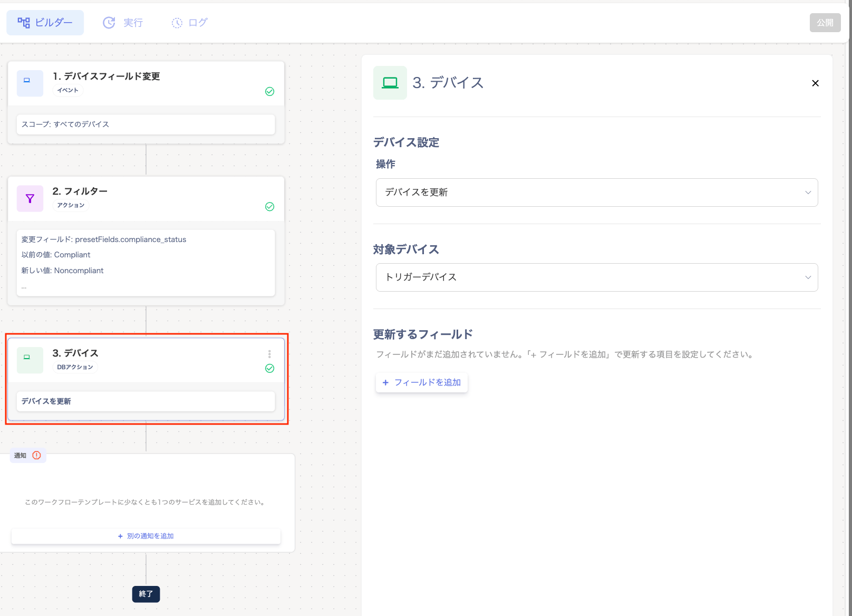
Task: Open the ビルダー tab
Action: (45, 23)
